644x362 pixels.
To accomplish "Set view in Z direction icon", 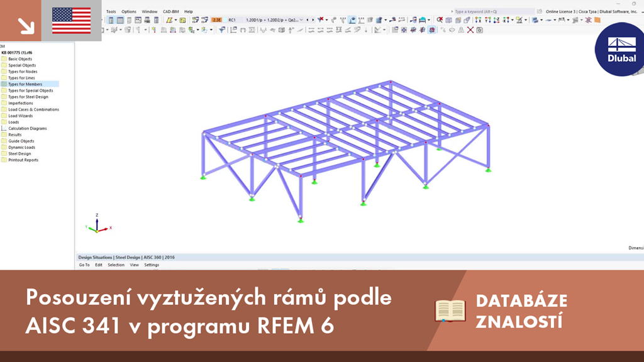I will (497, 19).
